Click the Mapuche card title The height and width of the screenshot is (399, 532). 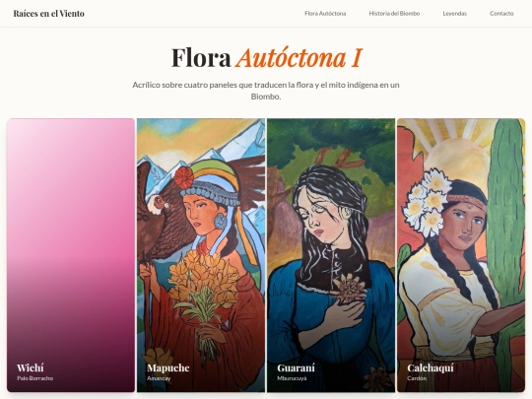tap(168, 367)
